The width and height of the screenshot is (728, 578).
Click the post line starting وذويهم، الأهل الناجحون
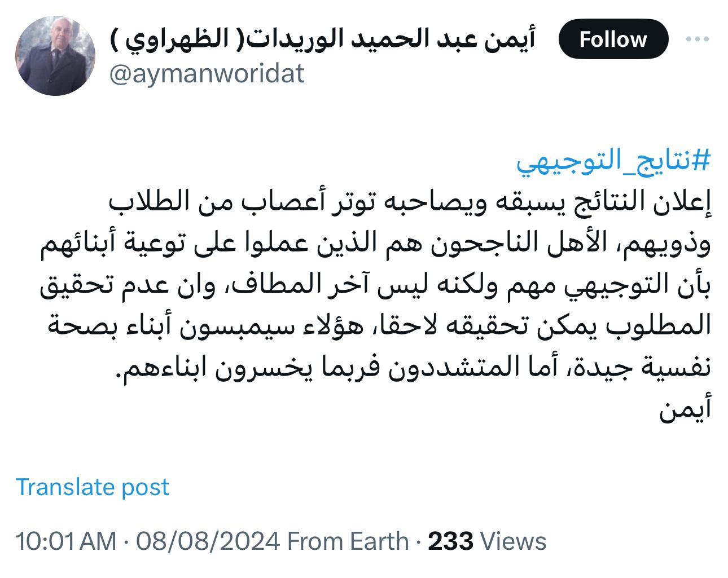pyautogui.click(x=375, y=244)
